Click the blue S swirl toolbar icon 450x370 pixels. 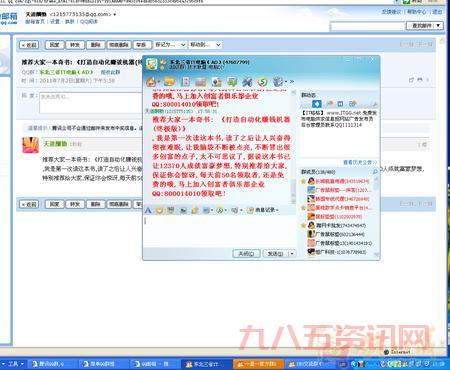tap(262, 81)
